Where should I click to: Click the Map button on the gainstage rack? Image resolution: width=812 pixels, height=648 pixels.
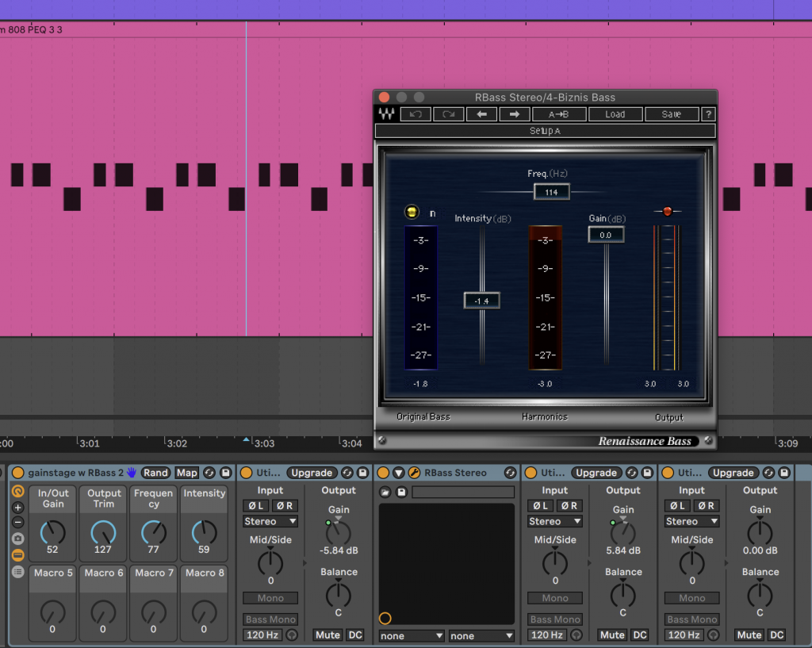click(186, 473)
